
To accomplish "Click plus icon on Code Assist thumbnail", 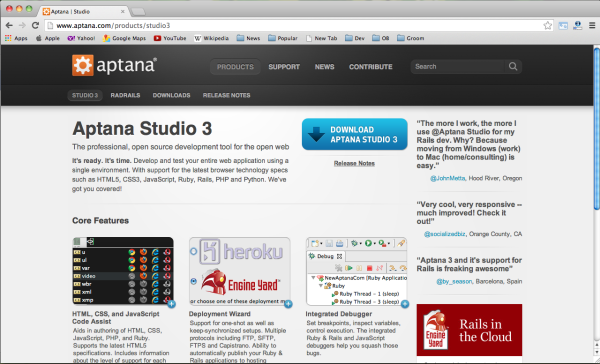I will (x=171, y=304).
